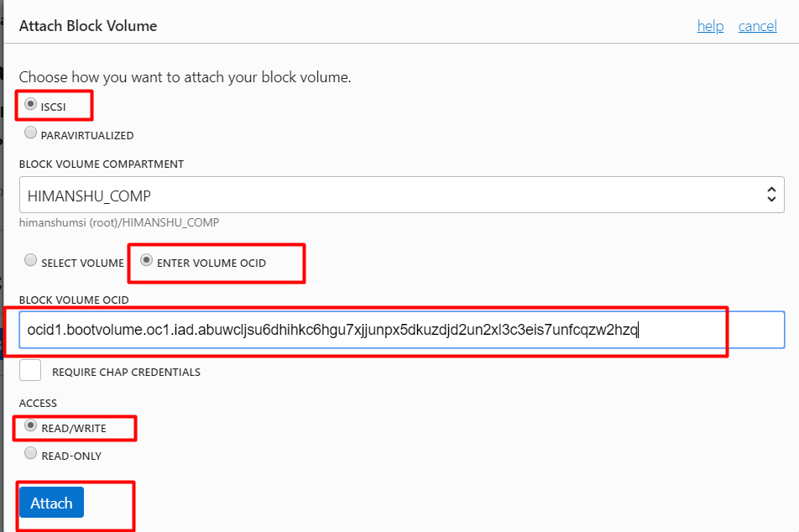Screen dimensions: 799x532
Task: Click inside the Block Volume OCID field
Action: tap(401, 330)
